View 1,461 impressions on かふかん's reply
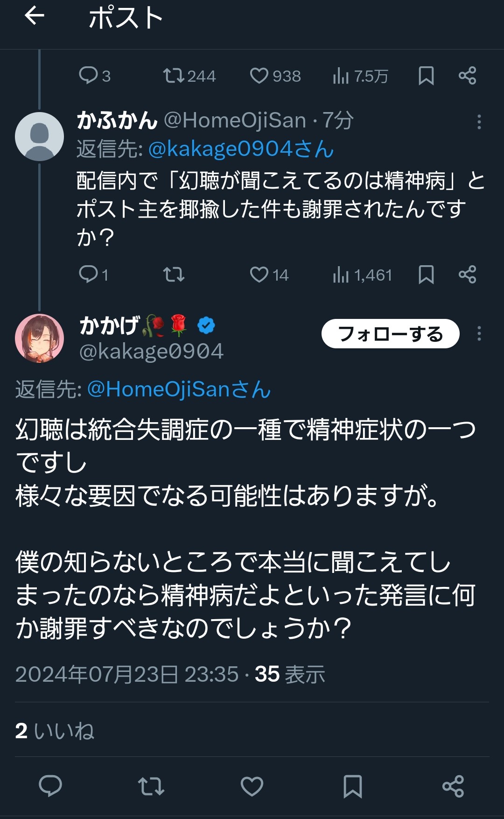 click(362, 275)
